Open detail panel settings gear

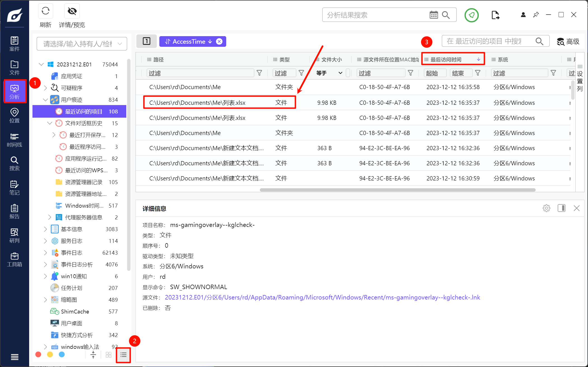[x=546, y=208]
